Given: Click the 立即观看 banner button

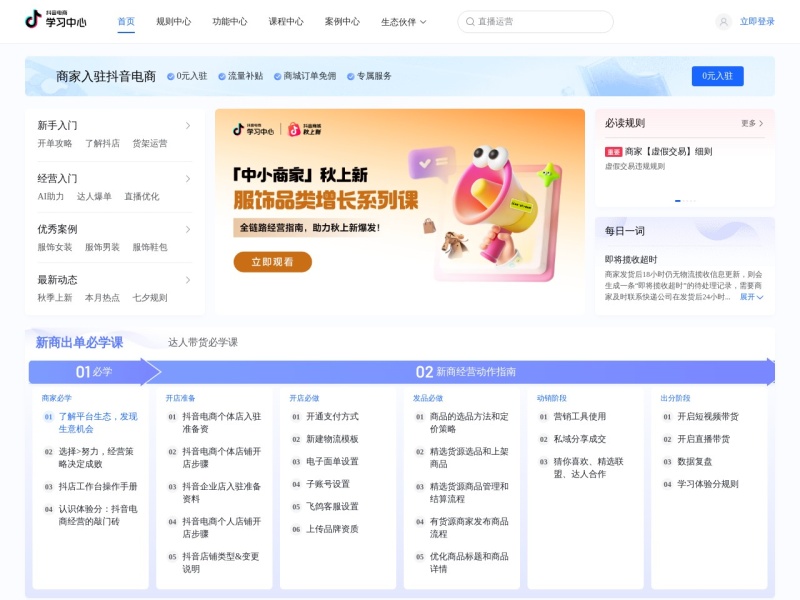Looking at the screenshot, I should click(x=272, y=262).
